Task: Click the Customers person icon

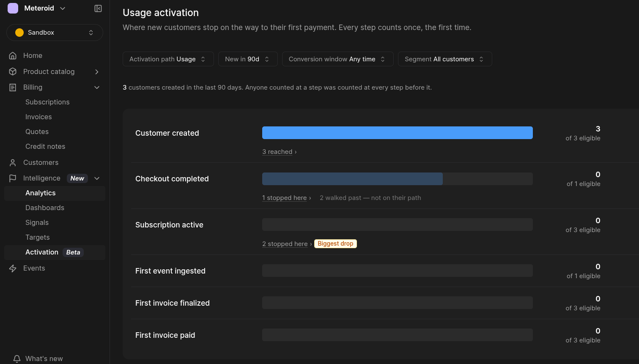Action: click(x=13, y=162)
